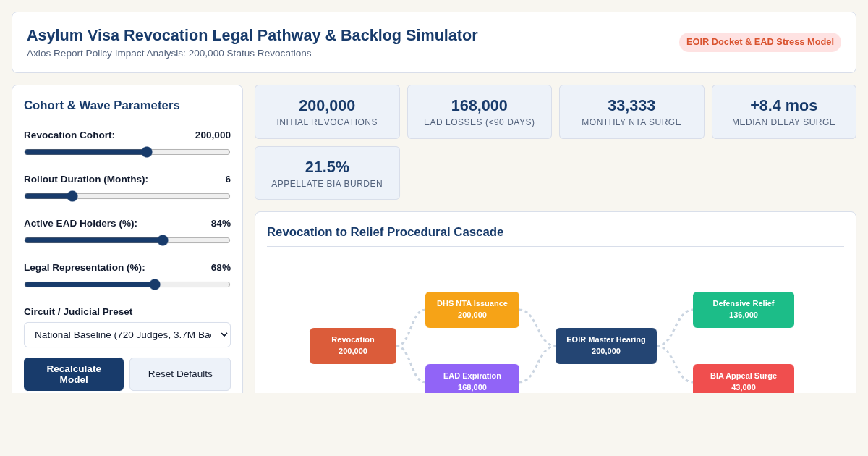This screenshot has height=456, width=868.
Task: Click the Rollout Duration (Months) label
Action: click(86, 180)
